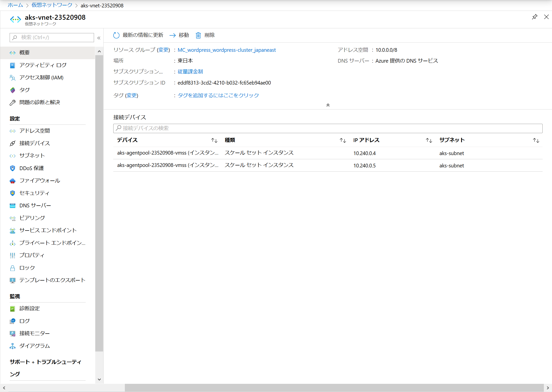The image size is (552, 392).
Task: Click aks-subnet in the 10.240.0.4 row
Action: (452, 153)
